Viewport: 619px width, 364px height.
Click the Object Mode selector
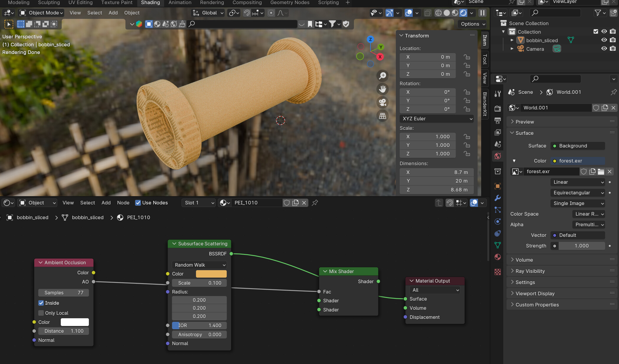point(41,13)
